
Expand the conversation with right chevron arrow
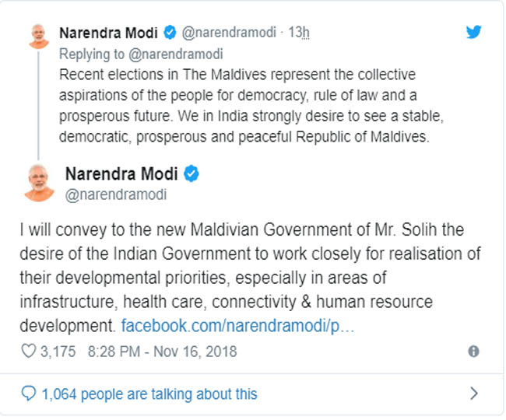473,394
